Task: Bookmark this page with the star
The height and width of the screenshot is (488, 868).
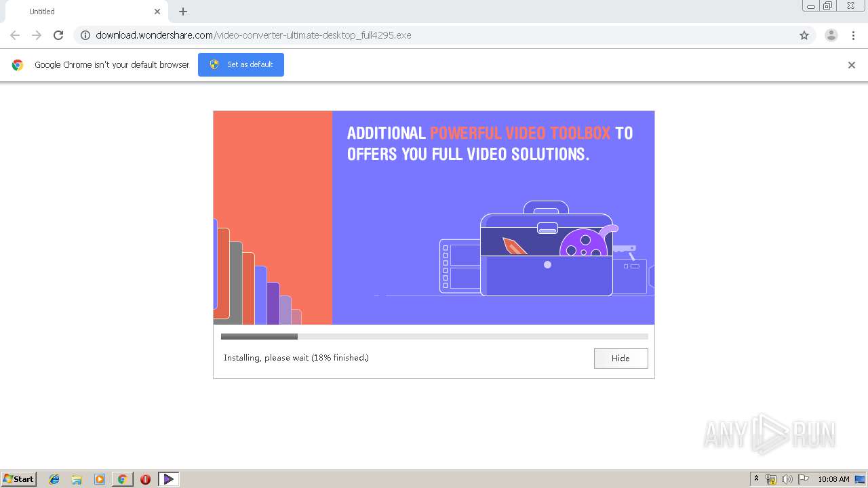Action: coord(804,35)
